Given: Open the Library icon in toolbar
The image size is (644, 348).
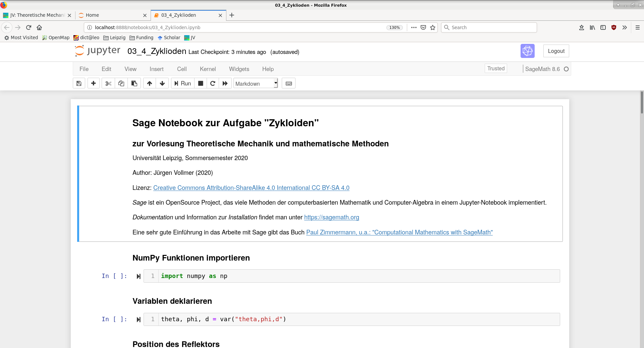Looking at the screenshot, I should [592, 27].
